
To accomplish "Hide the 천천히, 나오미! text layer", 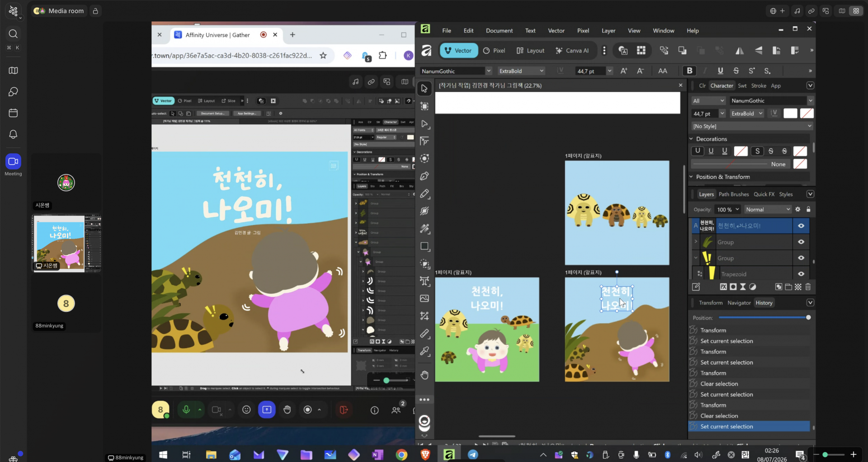I will (801, 226).
